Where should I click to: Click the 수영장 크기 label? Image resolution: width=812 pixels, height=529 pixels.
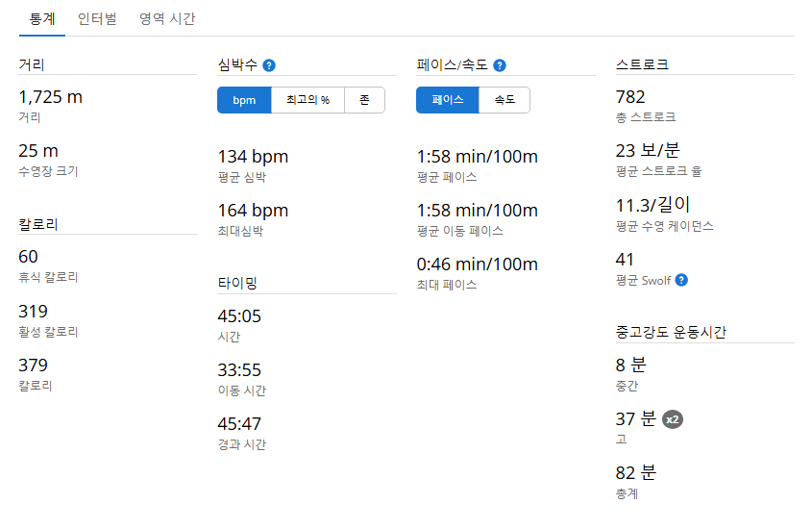pos(48,171)
